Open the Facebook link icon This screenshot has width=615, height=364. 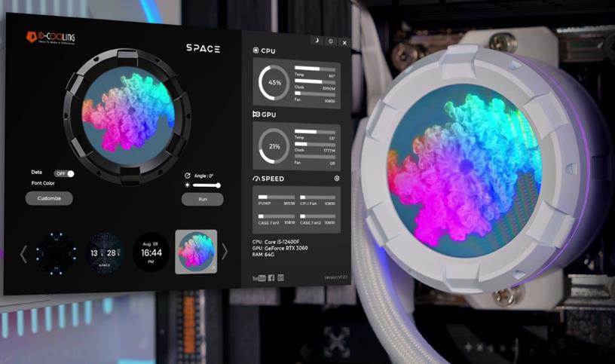click(x=271, y=277)
